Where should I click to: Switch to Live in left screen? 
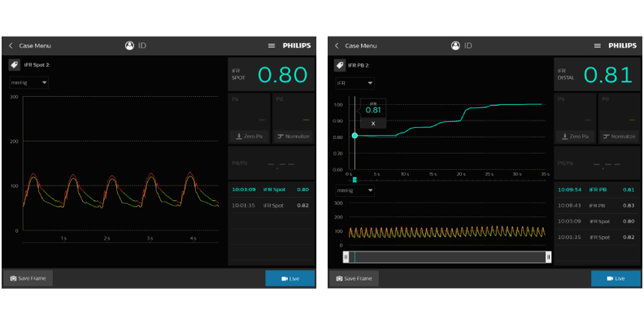click(x=290, y=278)
